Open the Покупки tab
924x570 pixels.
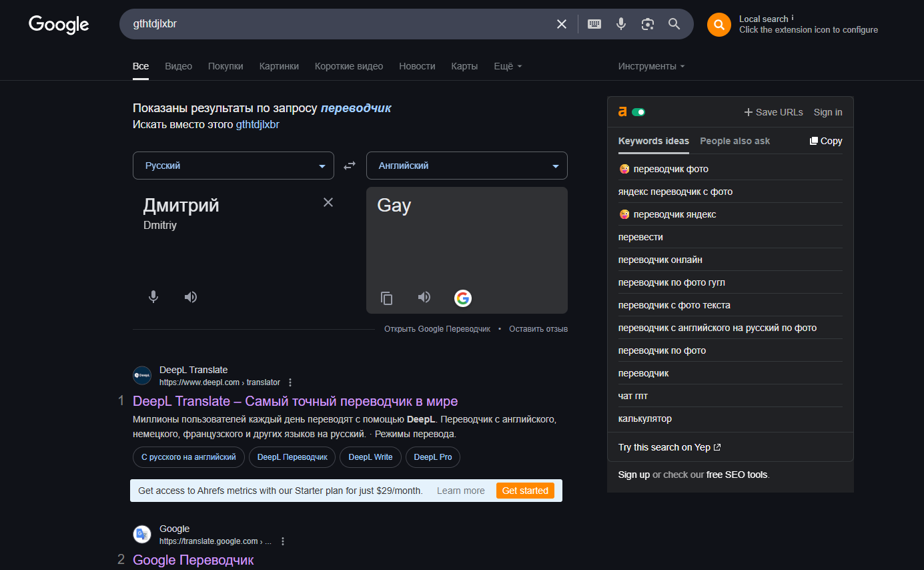[225, 66]
